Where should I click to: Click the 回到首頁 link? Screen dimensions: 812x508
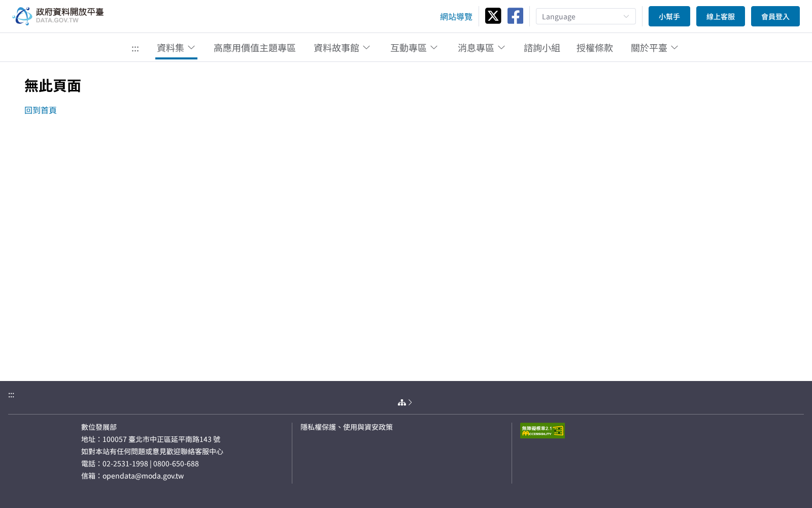pos(41,110)
